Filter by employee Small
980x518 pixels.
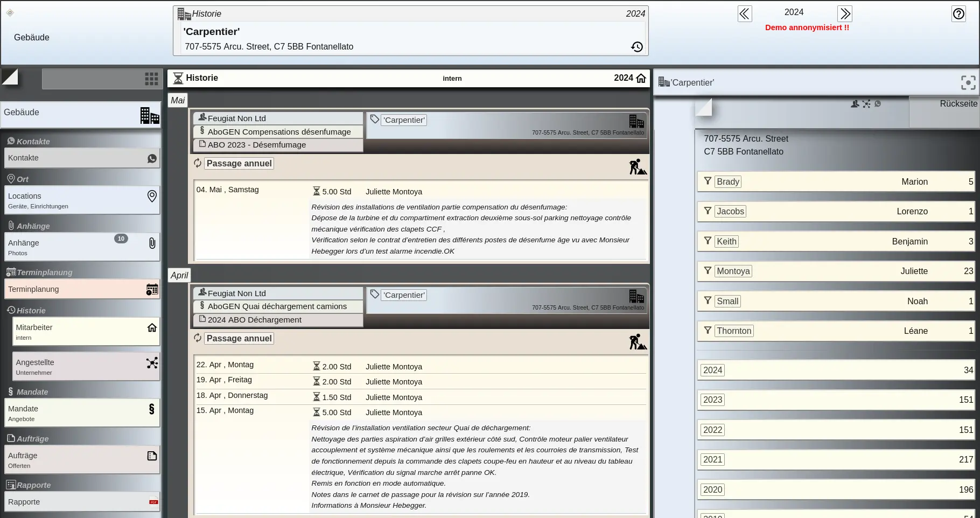coord(837,302)
